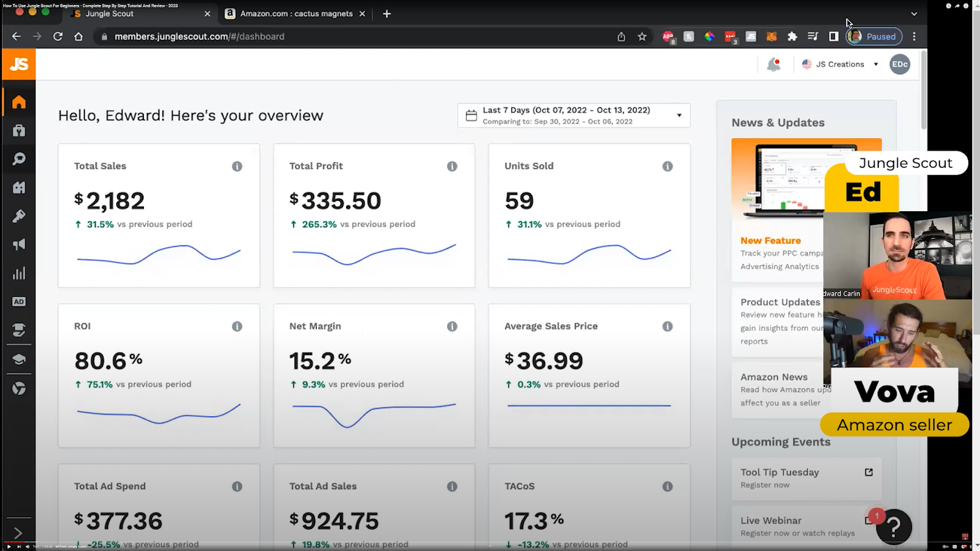This screenshot has width=980, height=551.
Task: Click the info icon on ROI card
Action: (x=237, y=327)
